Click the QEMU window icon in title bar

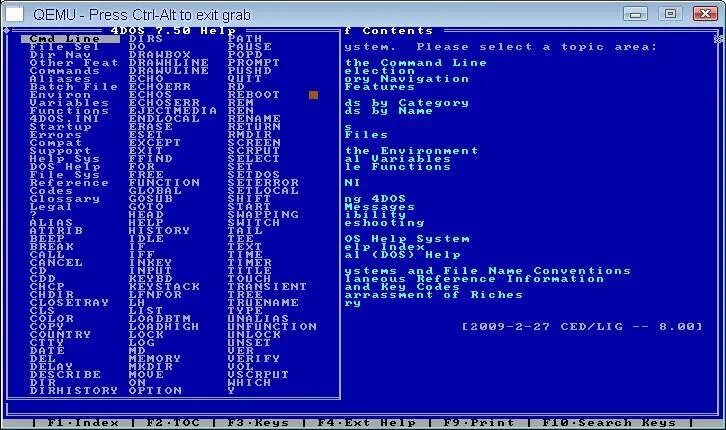pos(14,14)
